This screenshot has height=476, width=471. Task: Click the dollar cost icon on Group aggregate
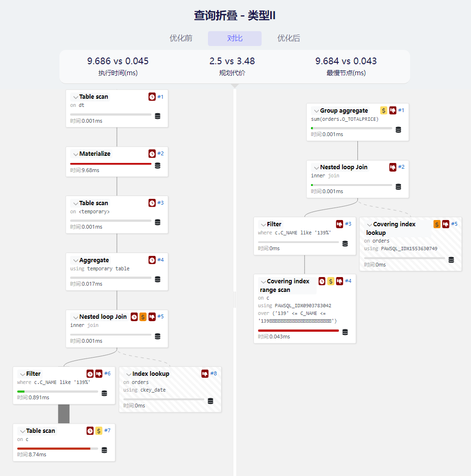(384, 111)
